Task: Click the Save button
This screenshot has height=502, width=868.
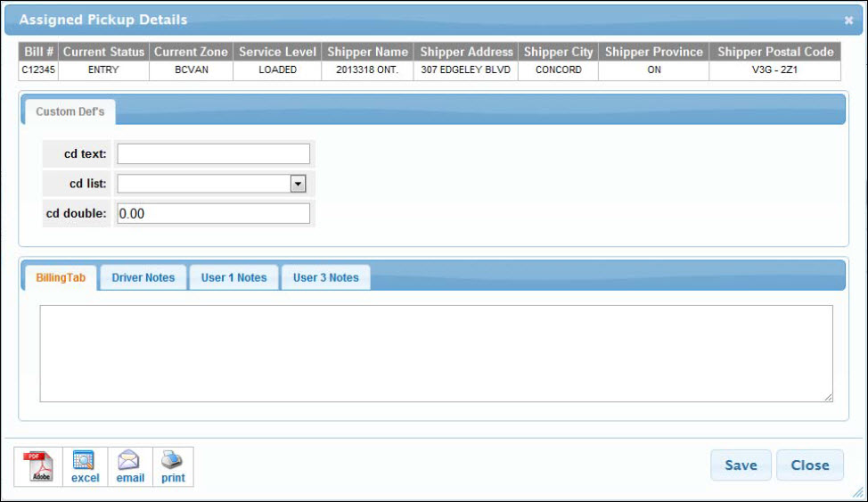Action: tap(741, 465)
